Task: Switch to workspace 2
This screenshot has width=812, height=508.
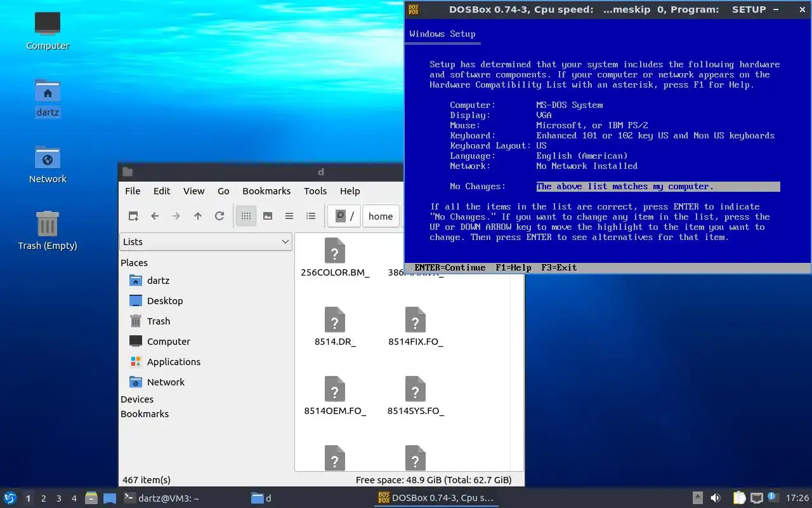Action: (43, 498)
